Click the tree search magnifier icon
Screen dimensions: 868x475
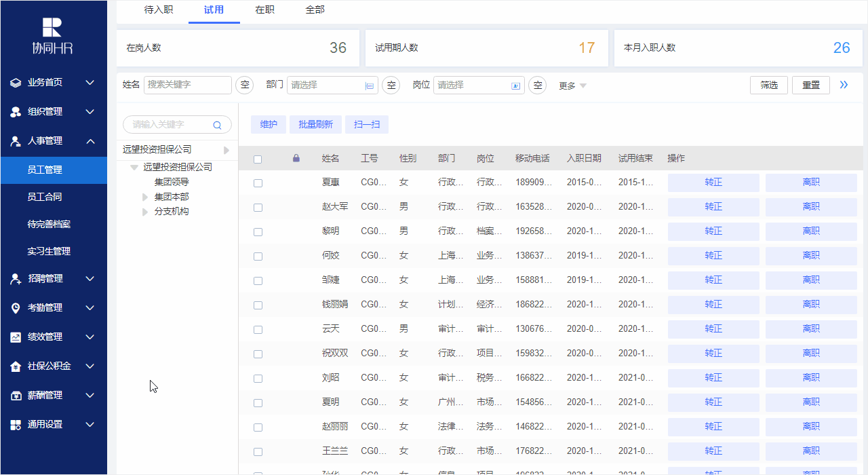coord(217,125)
